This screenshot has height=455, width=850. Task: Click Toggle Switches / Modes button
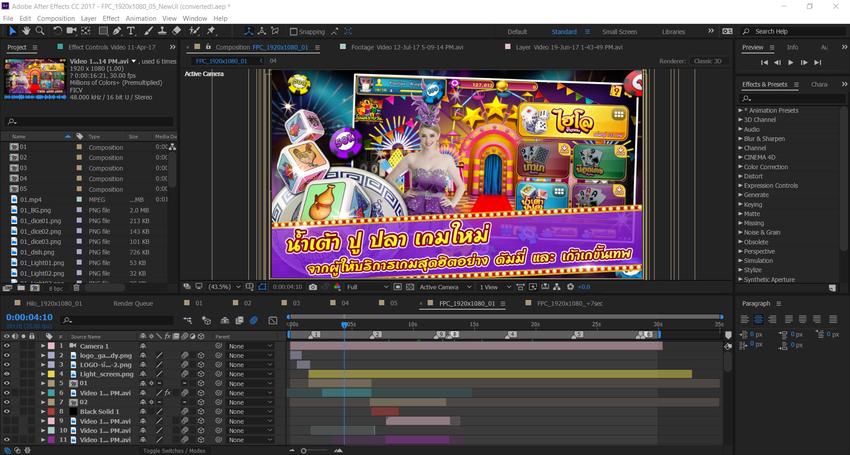click(x=174, y=451)
